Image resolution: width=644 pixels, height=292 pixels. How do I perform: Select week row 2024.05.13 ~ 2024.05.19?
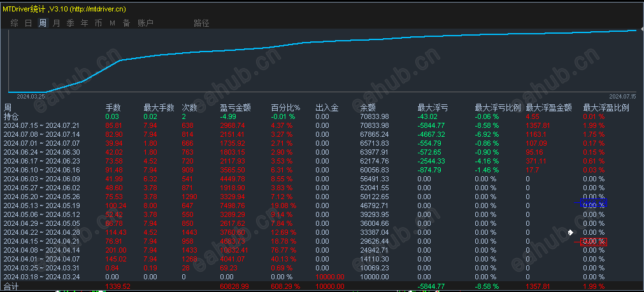tap(41, 205)
